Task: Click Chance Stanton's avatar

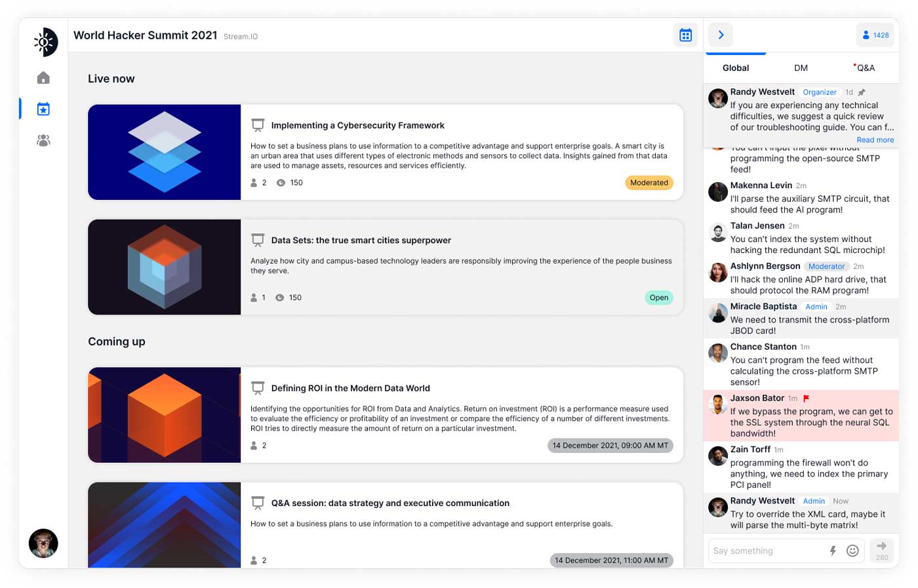Action: click(x=718, y=353)
